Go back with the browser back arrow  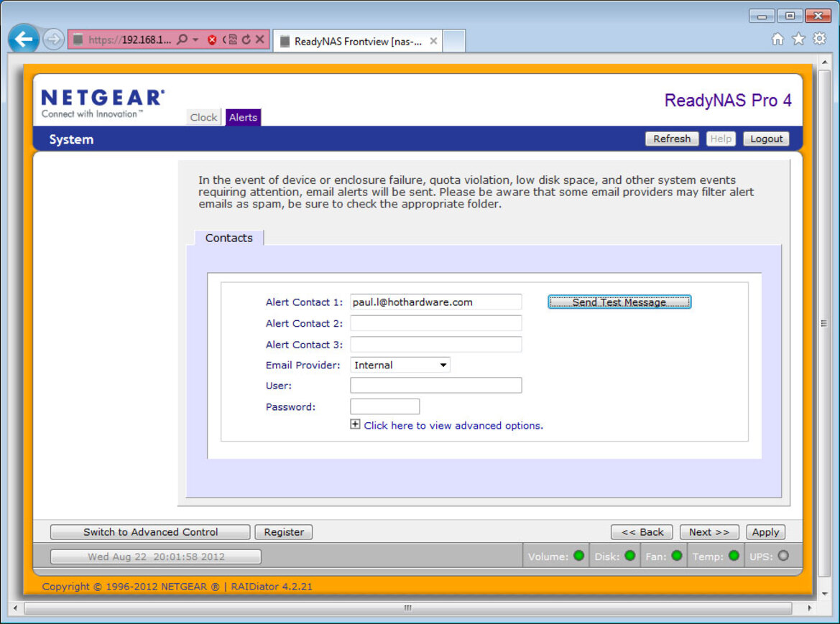(x=24, y=39)
